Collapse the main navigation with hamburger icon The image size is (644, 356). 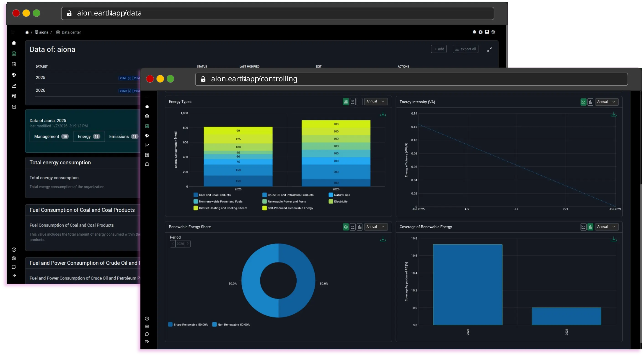(146, 97)
